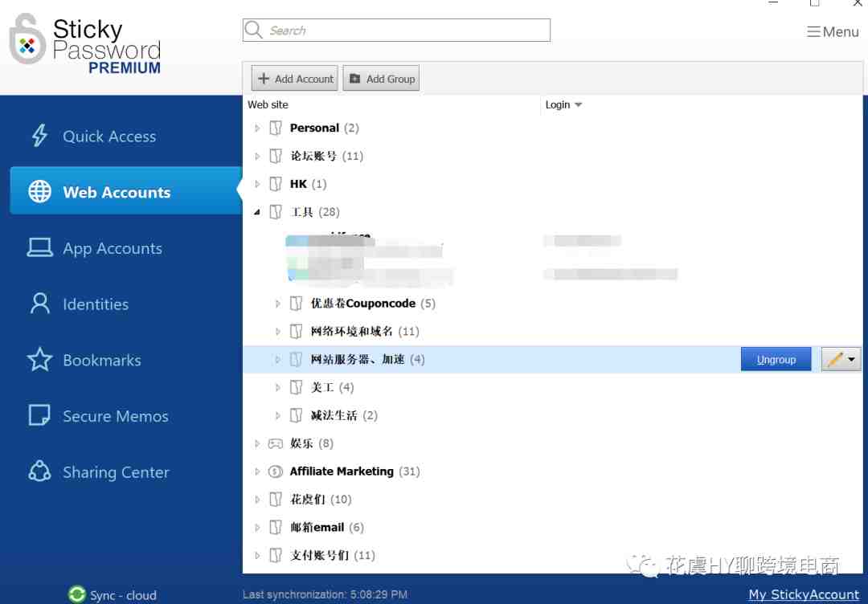The height and width of the screenshot is (604, 868).
Task: Click the 邮箱email group folder icon
Action: click(x=276, y=527)
